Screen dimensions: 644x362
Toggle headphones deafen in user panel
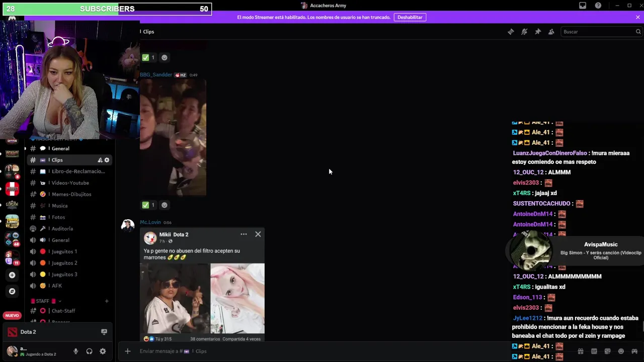pyautogui.click(x=89, y=351)
